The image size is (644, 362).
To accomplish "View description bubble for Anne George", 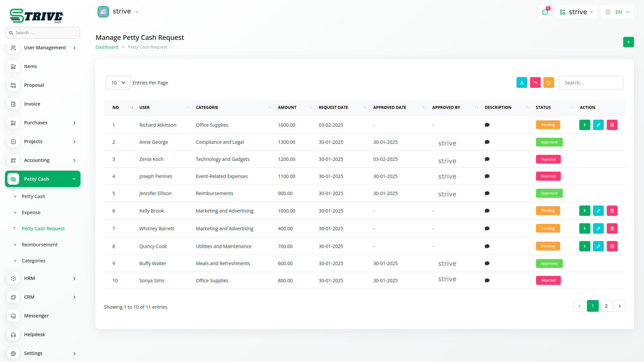I will [x=487, y=142].
